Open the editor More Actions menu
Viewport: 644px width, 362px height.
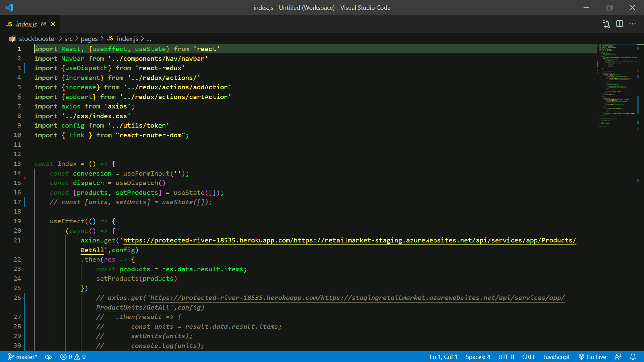click(632, 24)
